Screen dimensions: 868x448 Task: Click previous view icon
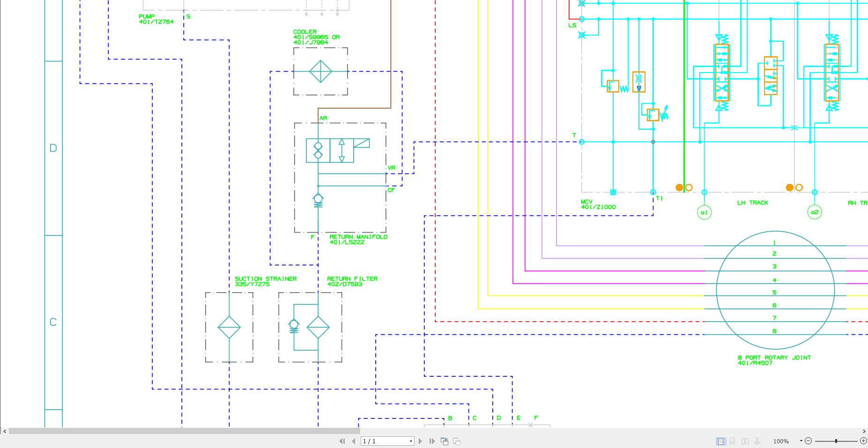click(x=444, y=441)
